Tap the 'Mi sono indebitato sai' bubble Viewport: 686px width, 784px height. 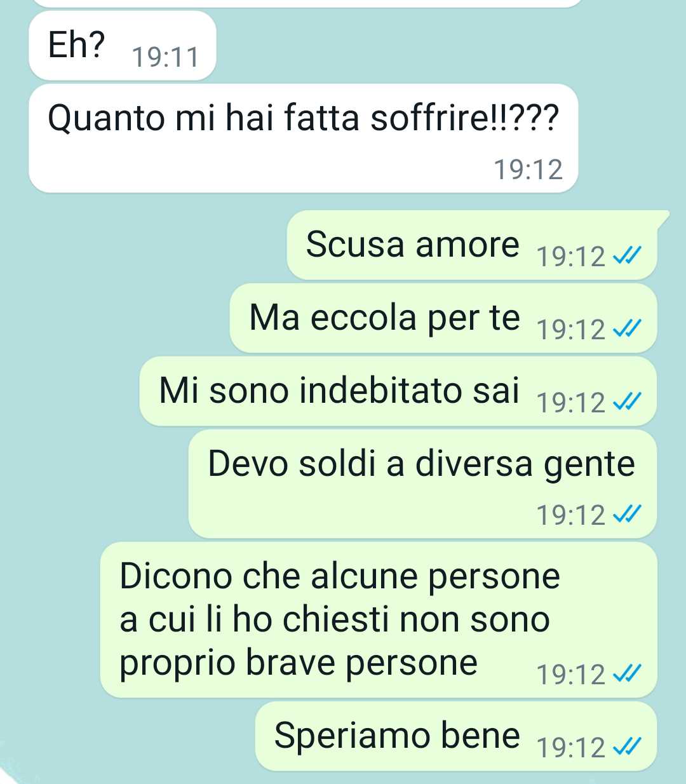[398, 391]
